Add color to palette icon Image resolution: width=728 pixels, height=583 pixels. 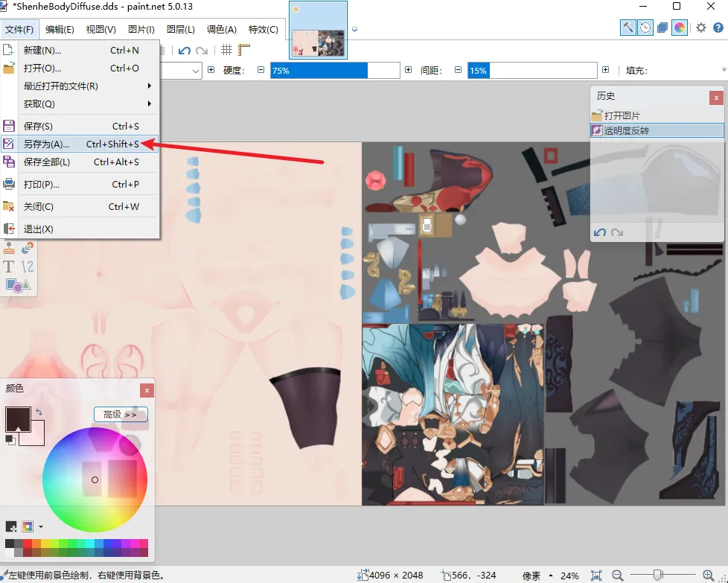[x=11, y=526]
